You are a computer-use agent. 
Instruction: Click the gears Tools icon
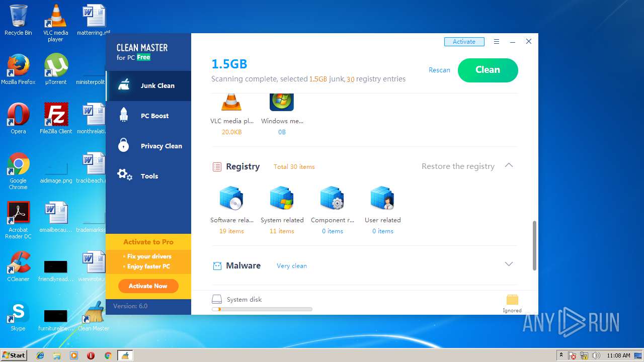[124, 175]
